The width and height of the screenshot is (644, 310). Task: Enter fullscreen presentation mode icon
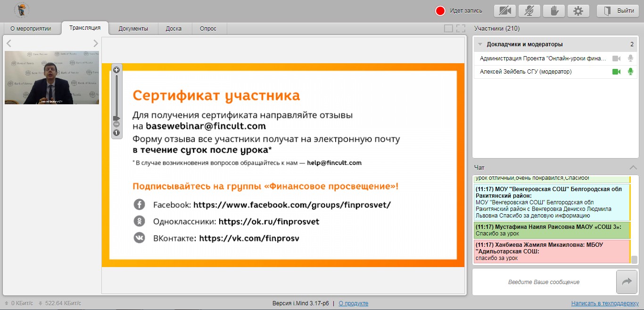click(461, 29)
